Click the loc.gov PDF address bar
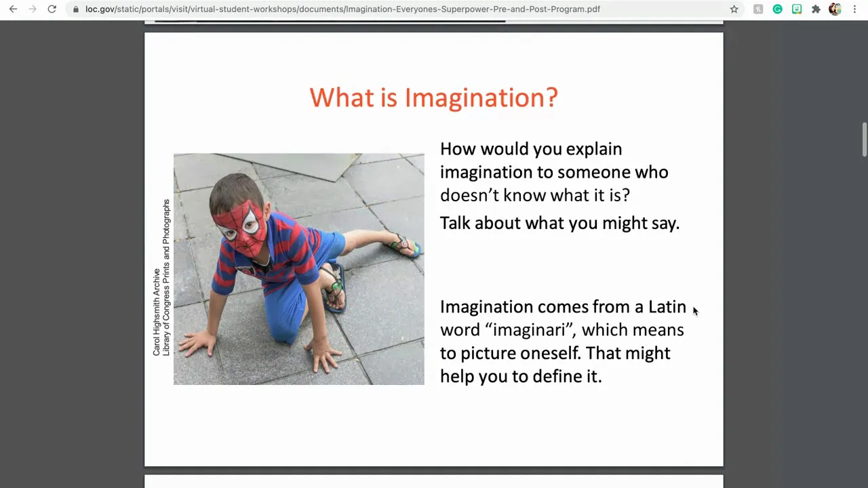Viewport: 868px width, 488px height. tap(342, 9)
